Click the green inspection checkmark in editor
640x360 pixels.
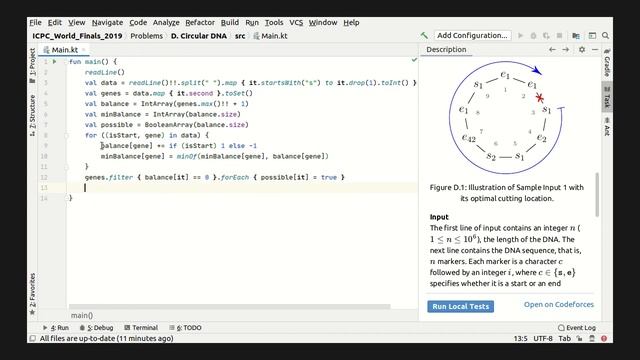click(414, 60)
